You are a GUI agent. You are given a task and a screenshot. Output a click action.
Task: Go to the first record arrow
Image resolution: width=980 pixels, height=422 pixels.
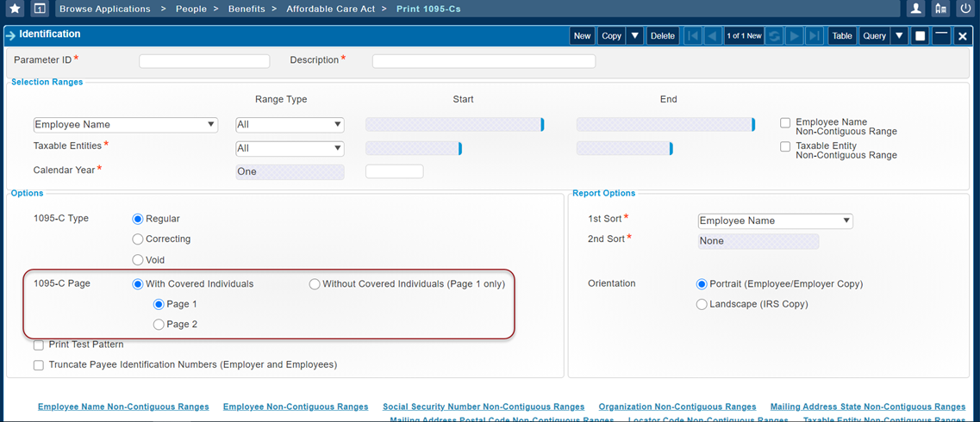pos(692,36)
